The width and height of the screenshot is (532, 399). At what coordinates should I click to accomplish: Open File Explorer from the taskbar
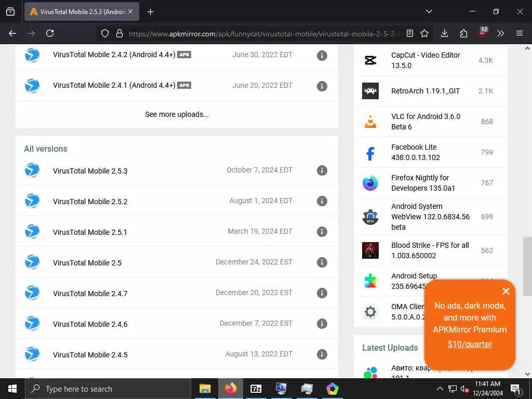tap(205, 389)
